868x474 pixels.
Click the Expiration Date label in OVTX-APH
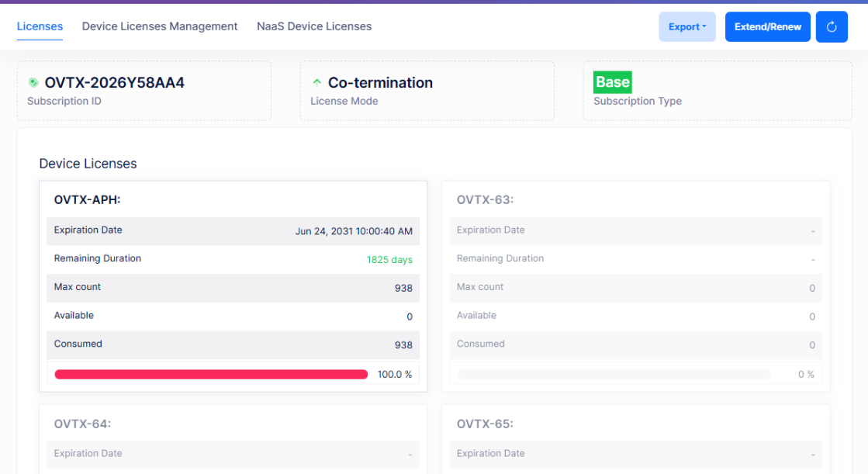pyautogui.click(x=88, y=230)
